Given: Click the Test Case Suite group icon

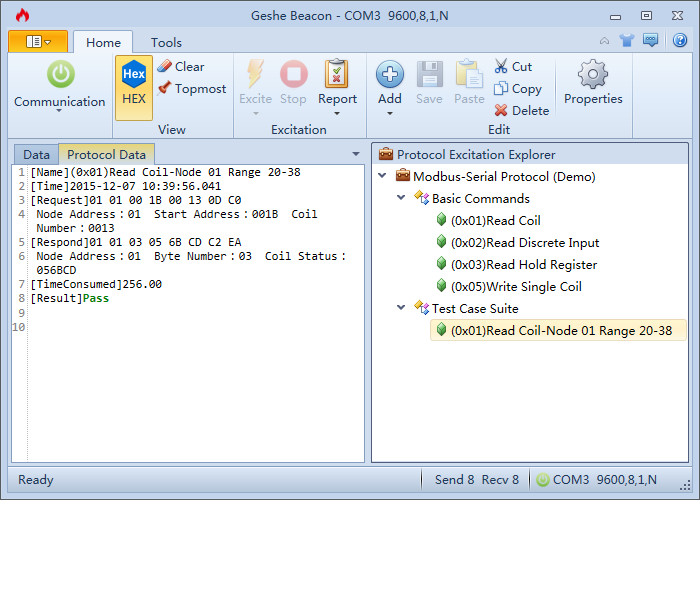Looking at the screenshot, I should pos(421,308).
